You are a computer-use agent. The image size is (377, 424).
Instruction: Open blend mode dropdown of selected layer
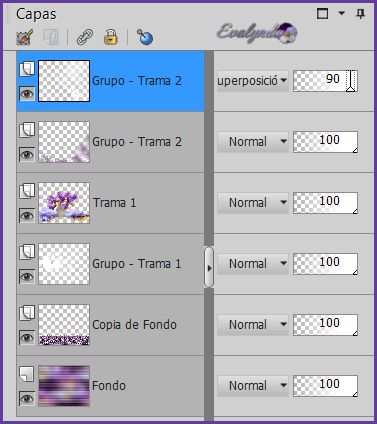click(252, 80)
